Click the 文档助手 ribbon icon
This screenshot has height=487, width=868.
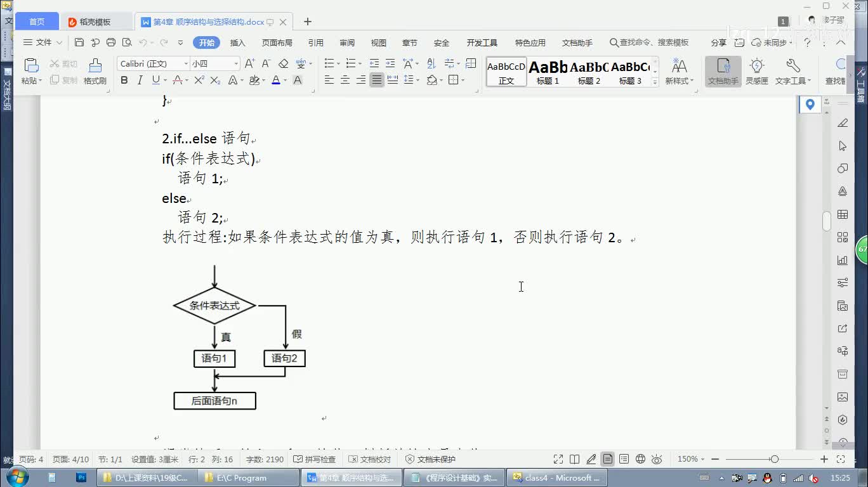pyautogui.click(x=723, y=70)
